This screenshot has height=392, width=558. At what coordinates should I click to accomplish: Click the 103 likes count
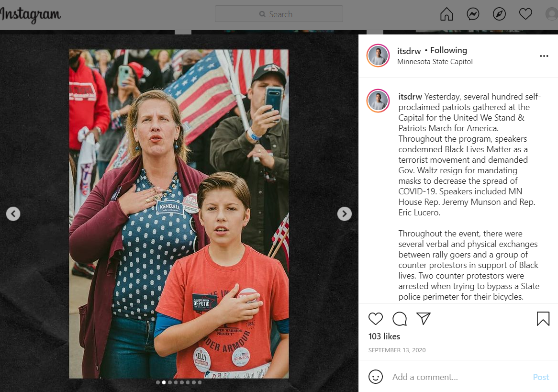[384, 336]
